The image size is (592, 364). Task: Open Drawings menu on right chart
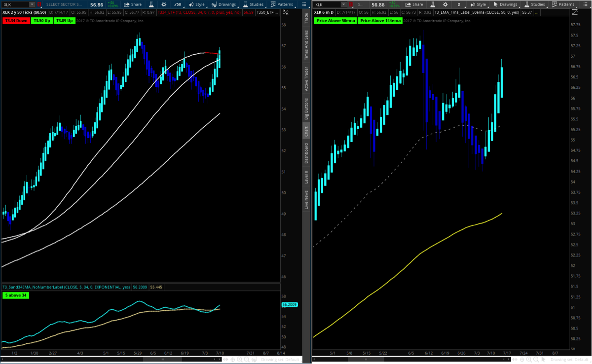[505, 4]
